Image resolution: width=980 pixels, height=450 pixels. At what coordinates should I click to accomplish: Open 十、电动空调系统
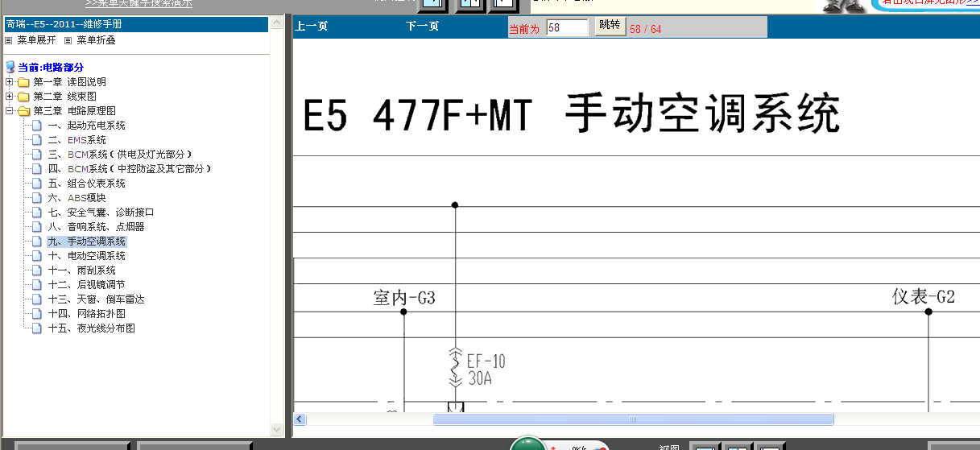tap(86, 256)
